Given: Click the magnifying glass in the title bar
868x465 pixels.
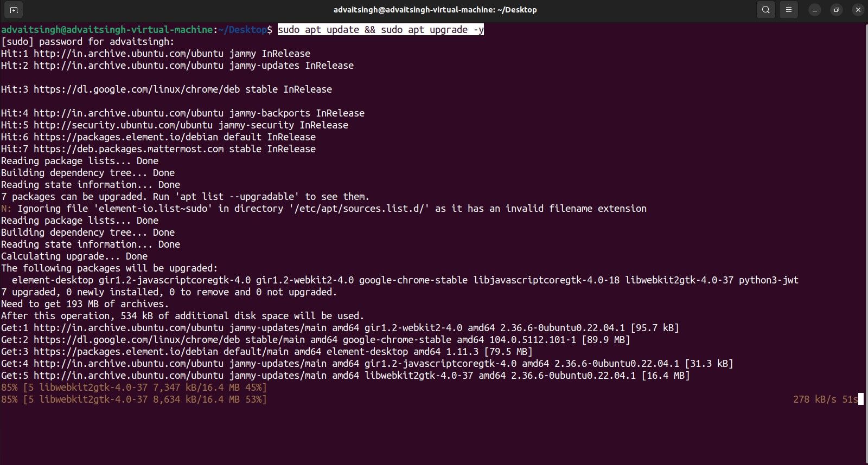Looking at the screenshot, I should [765, 9].
